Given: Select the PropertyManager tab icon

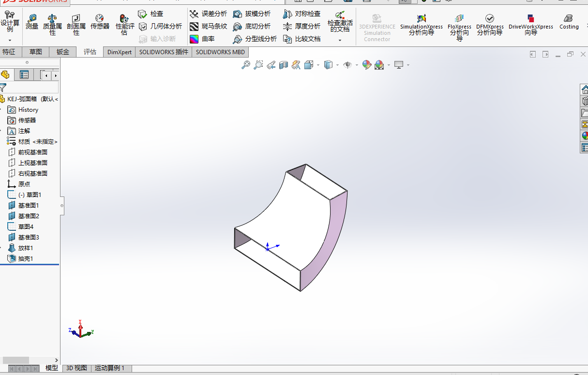Looking at the screenshot, I should point(24,75).
